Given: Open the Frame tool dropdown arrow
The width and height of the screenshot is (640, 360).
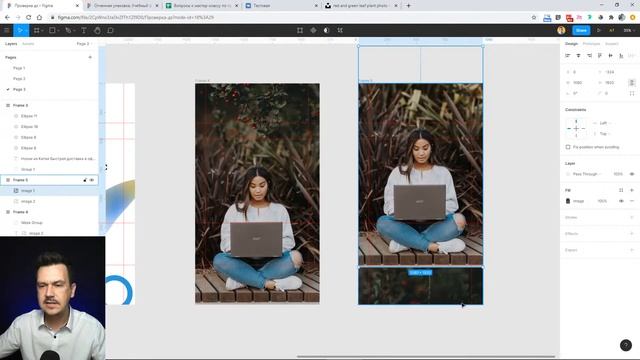Looking at the screenshot, I should point(42,31).
